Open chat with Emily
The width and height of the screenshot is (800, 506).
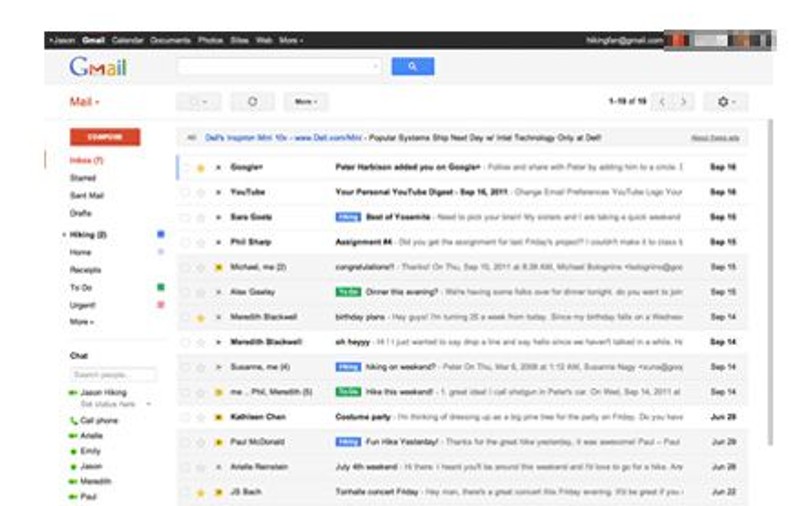tap(90, 451)
